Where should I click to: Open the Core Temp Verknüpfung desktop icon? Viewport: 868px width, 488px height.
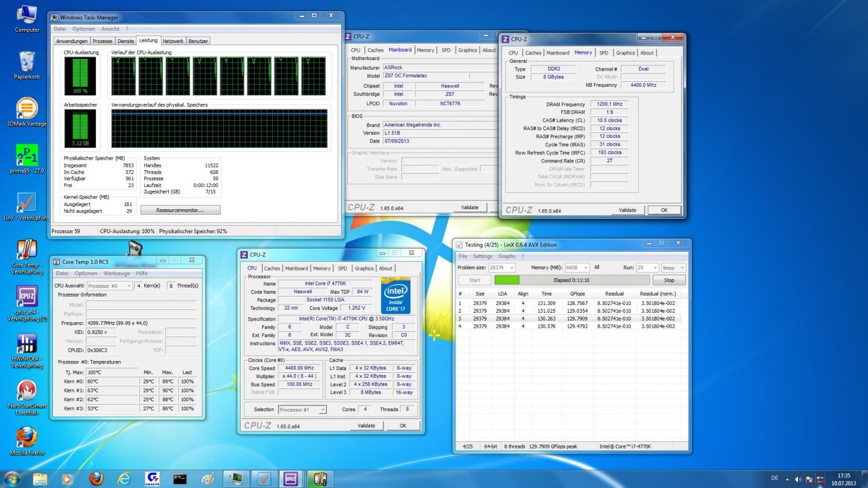(x=27, y=257)
